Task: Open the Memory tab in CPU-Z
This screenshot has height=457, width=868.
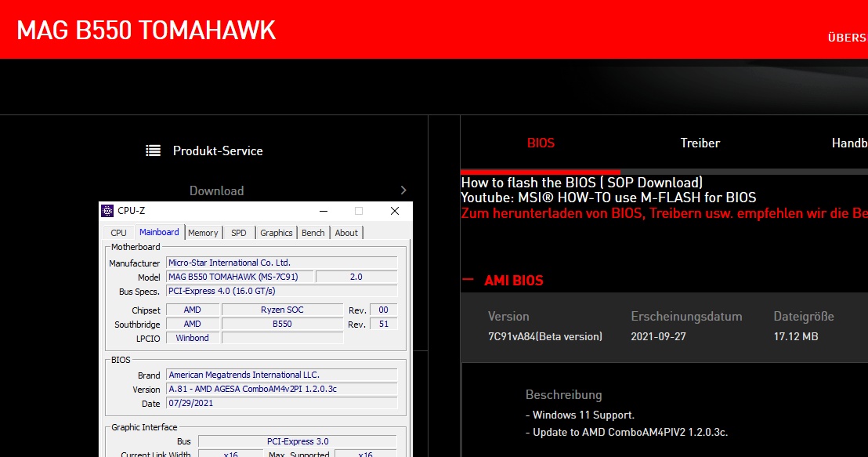Action: pos(203,233)
